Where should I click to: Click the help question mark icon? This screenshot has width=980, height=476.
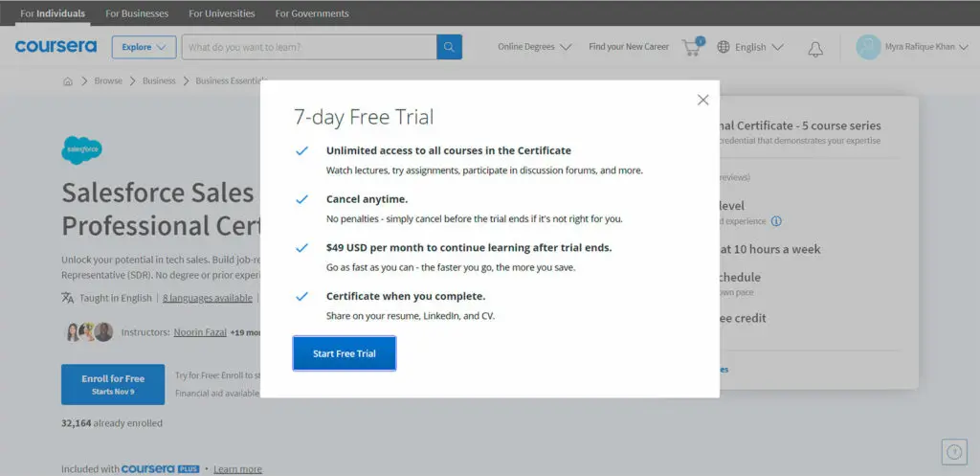(x=954, y=452)
